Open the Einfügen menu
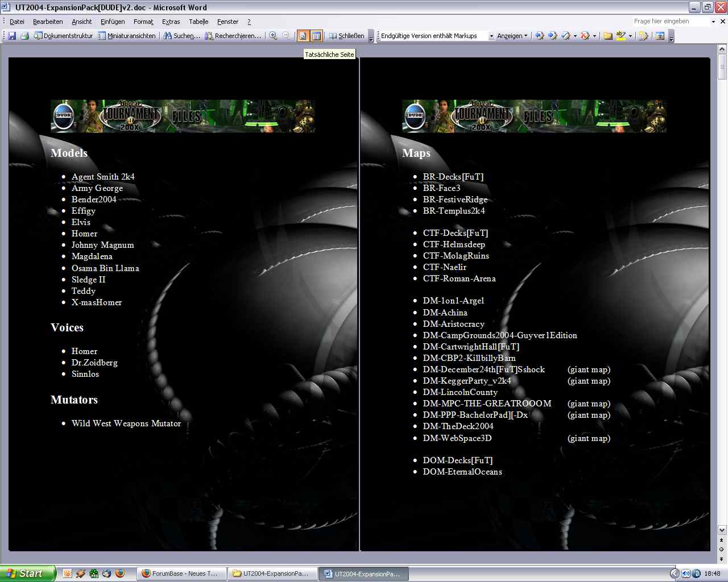 113,22
